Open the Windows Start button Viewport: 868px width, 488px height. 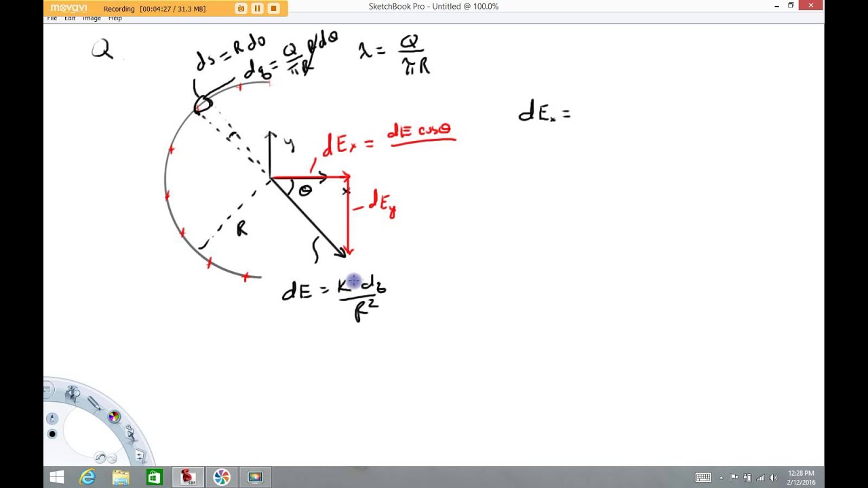[x=57, y=478]
